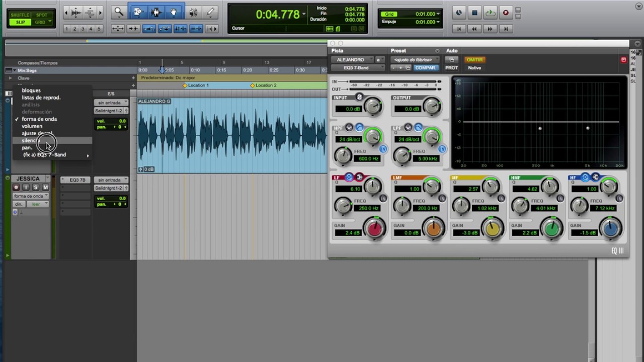The width and height of the screenshot is (644, 362).
Task: Open JESSICA track view forma de onda selector
Action: coord(31,196)
